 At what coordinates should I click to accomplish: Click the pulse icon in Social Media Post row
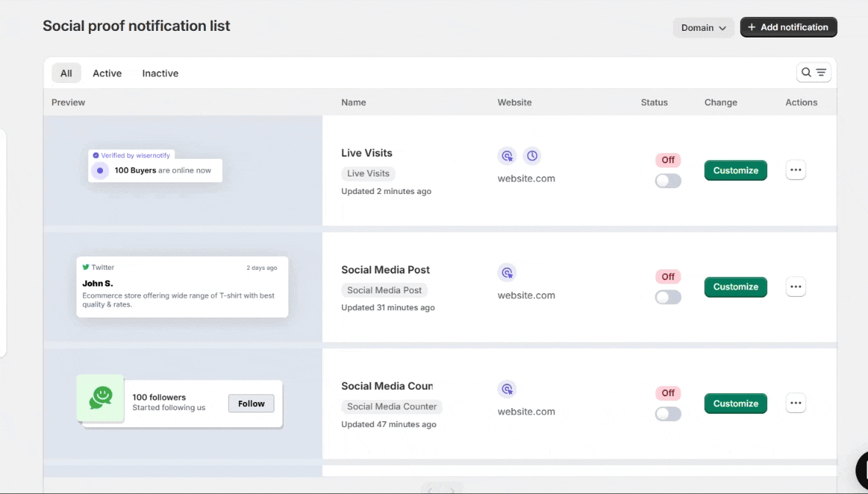[x=507, y=273]
